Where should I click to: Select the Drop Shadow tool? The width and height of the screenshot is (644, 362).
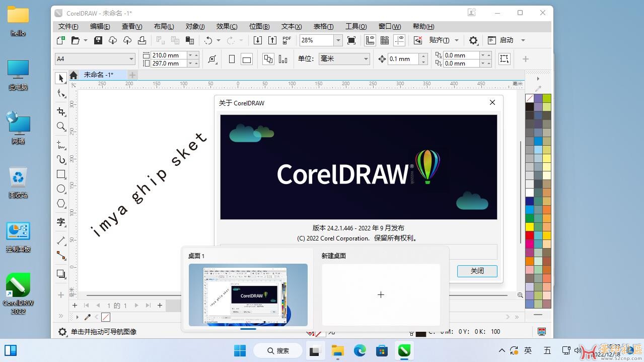(61, 274)
